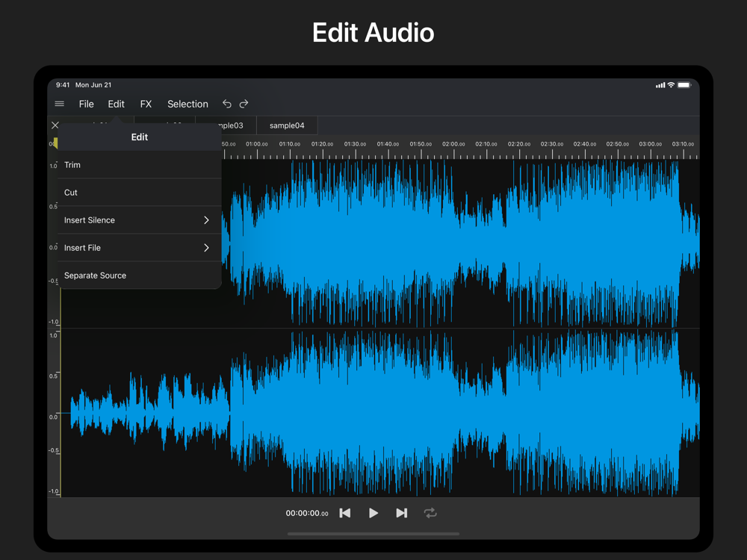This screenshot has width=747, height=560.
Task: Expand the Insert Silence submenu chevron
Action: pos(206,220)
